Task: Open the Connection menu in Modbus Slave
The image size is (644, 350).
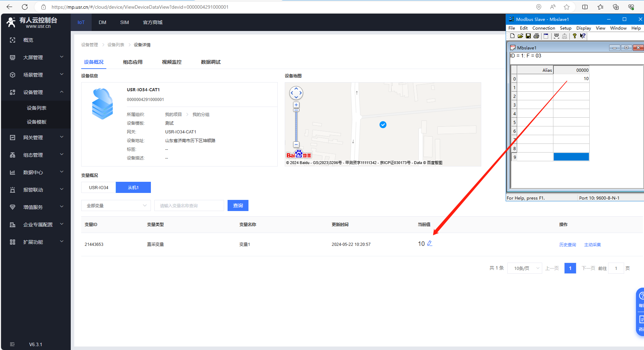Action: click(543, 28)
